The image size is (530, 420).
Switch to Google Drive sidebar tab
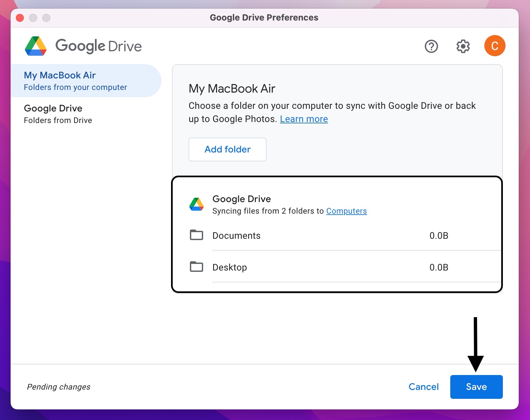pos(86,114)
